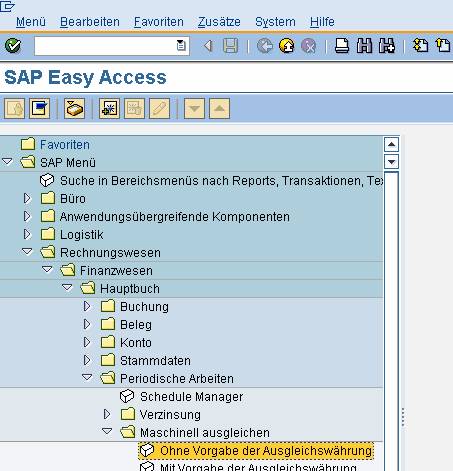This screenshot has width=453, height=471.
Task: Collapse the Periodische Arbeiten triangle
Action: pos(87,378)
